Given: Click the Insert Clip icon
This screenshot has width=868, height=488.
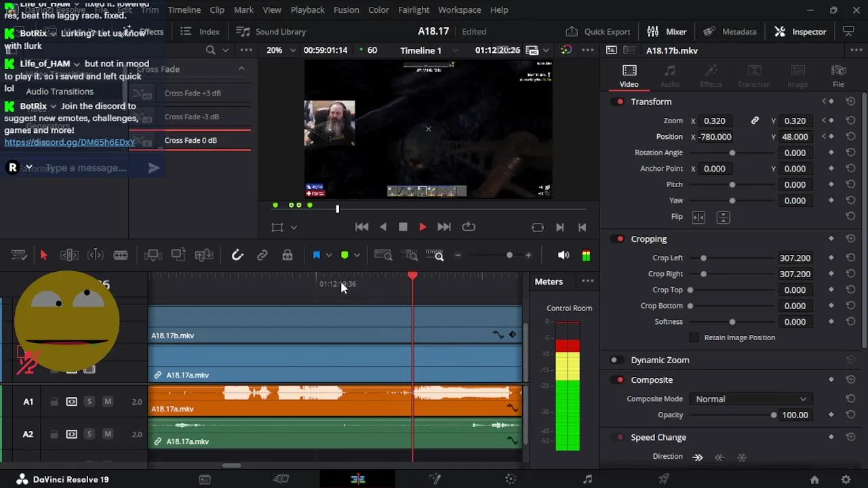Looking at the screenshot, I should click(153, 256).
